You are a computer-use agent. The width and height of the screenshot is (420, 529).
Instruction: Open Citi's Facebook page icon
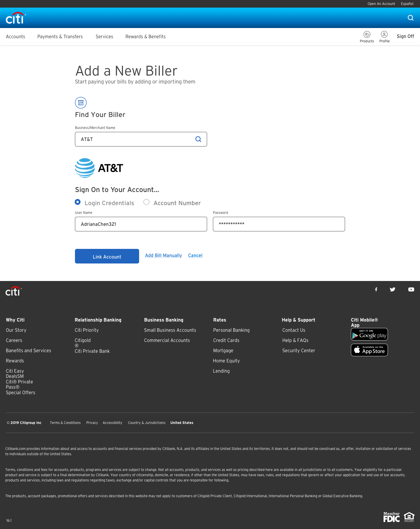[x=376, y=289]
